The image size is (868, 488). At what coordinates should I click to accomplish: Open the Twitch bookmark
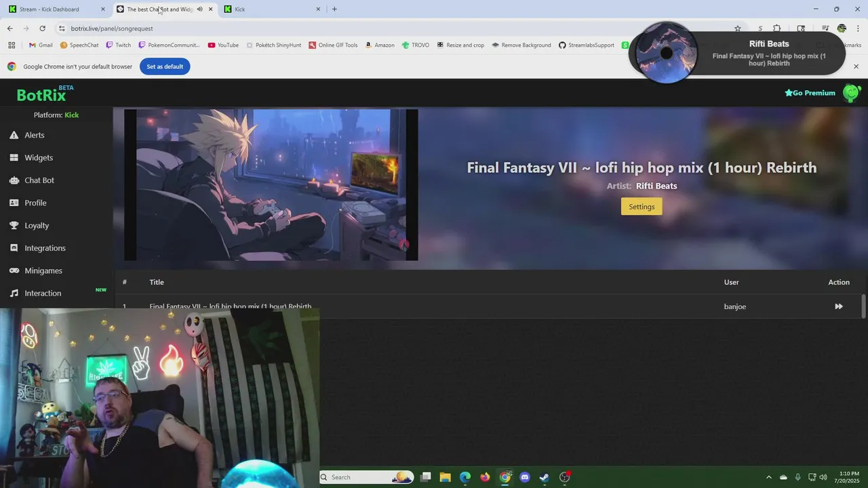coord(119,45)
